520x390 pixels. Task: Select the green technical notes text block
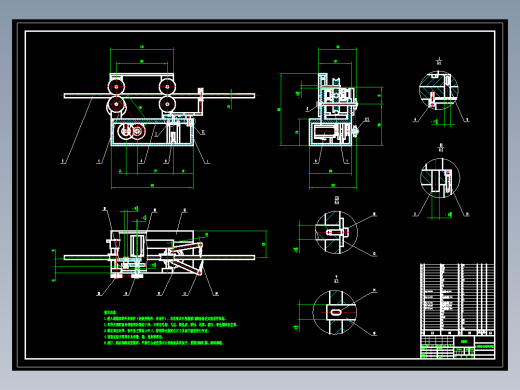coord(171,328)
